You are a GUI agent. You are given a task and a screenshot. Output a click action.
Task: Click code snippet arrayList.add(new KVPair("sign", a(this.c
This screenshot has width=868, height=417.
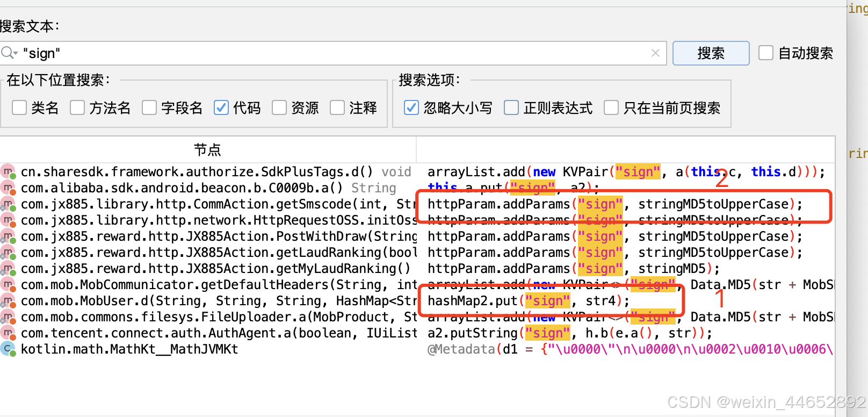[x=626, y=172]
